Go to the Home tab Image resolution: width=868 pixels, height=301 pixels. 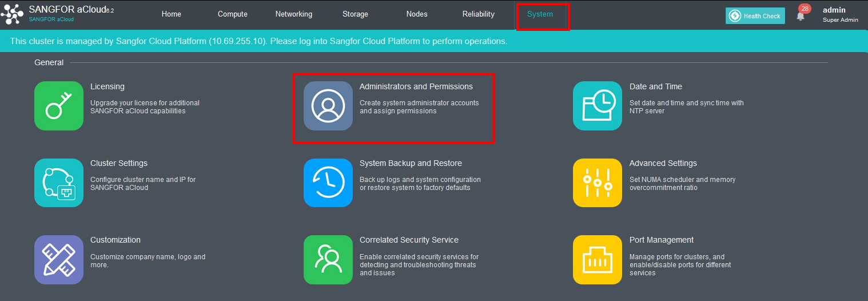(172, 14)
